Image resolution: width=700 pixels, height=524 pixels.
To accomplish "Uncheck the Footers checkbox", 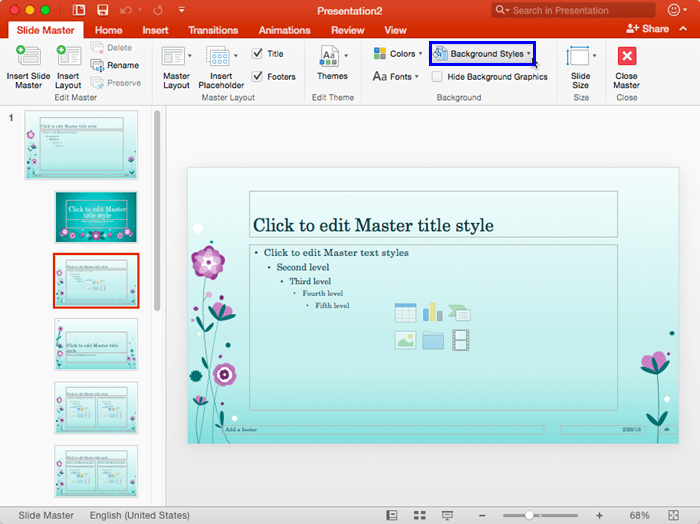I will 257,76.
